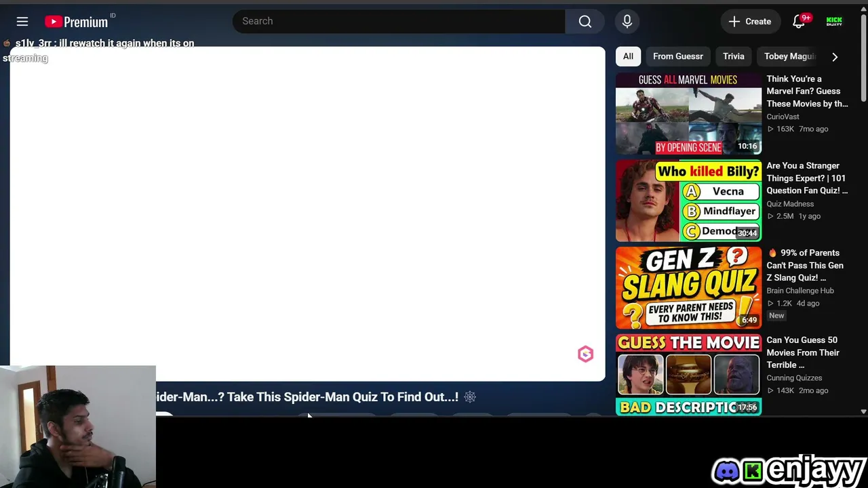Open "Are You a Stranger Things Expert" title
Image resolution: width=868 pixels, height=488 pixels.
point(807,178)
